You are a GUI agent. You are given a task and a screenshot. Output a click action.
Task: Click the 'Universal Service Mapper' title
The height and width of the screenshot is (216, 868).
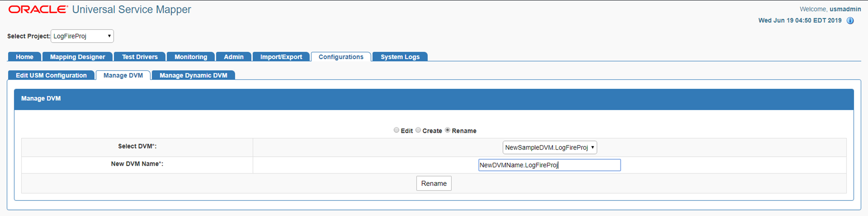click(131, 9)
